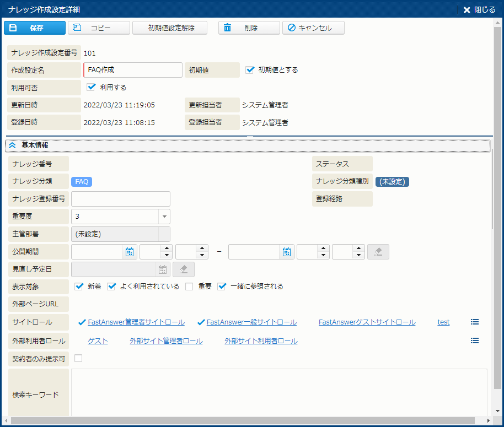The width and height of the screenshot is (504, 427).
Task: Close the dialog with 閉じる
Action: coord(479,10)
